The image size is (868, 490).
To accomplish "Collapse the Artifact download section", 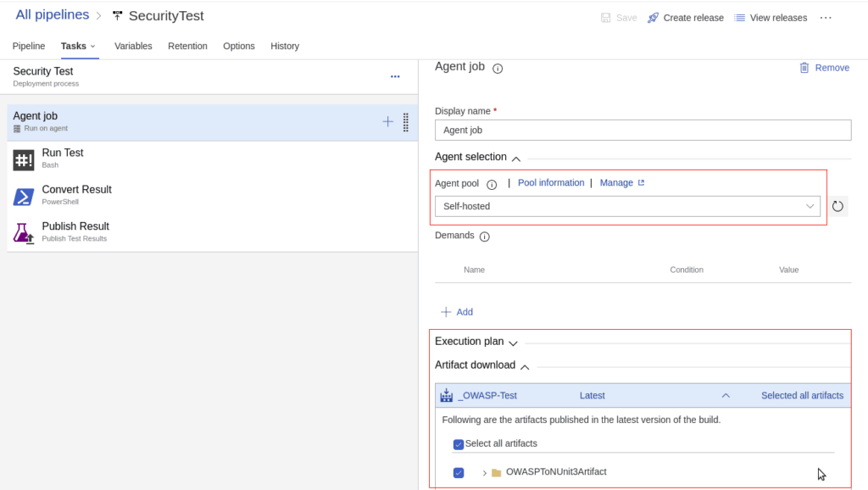I will pyautogui.click(x=525, y=367).
